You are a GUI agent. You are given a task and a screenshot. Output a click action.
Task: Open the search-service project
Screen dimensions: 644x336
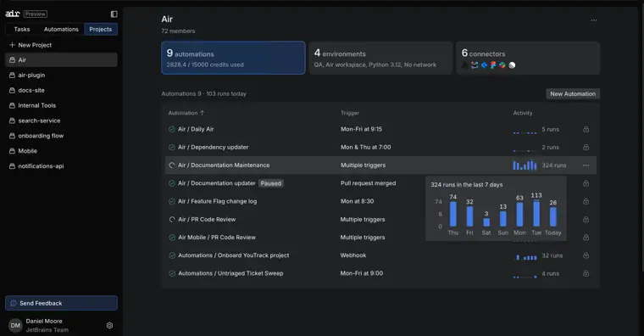coord(61,120)
